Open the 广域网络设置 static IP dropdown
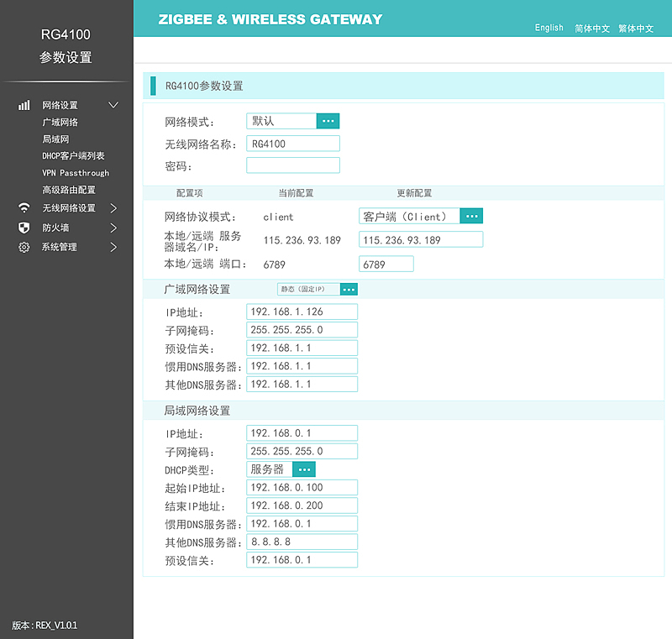The width and height of the screenshot is (672, 639). (349, 290)
